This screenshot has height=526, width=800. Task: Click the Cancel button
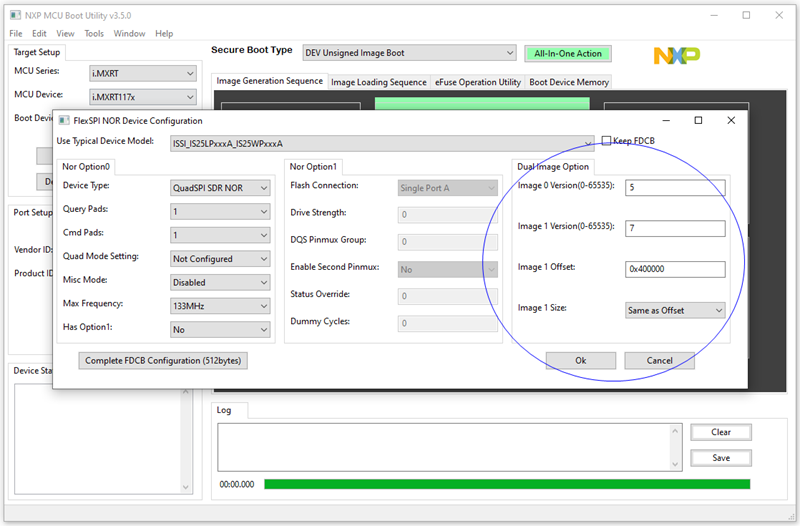tap(659, 361)
